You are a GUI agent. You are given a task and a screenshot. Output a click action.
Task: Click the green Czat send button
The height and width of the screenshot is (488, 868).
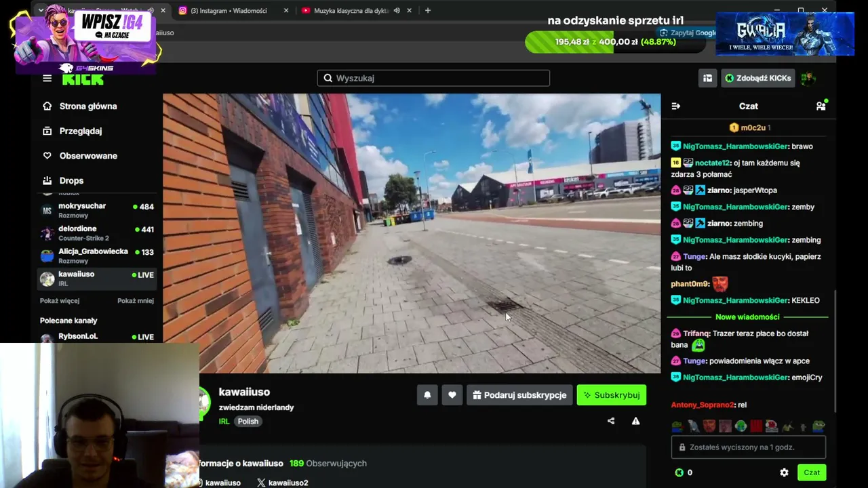point(812,472)
